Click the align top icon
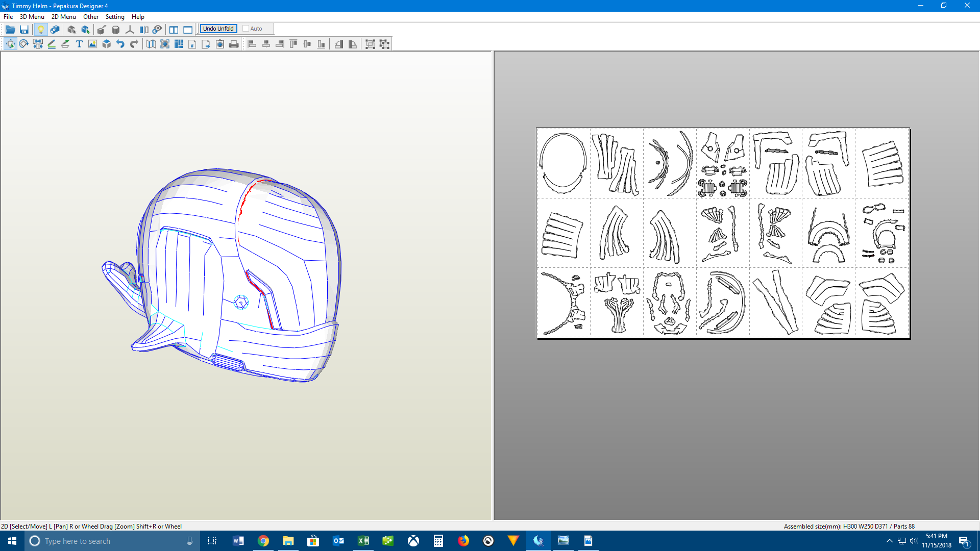The width and height of the screenshot is (980, 551). [x=293, y=44]
